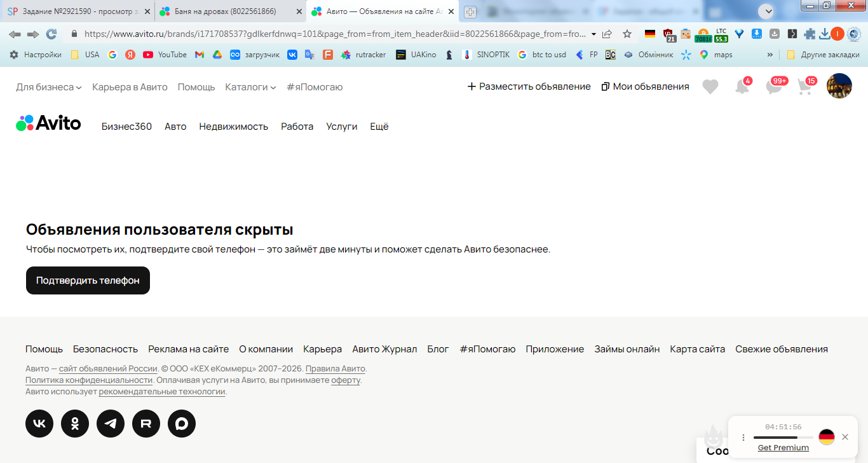Click the URL address bar

(336, 34)
